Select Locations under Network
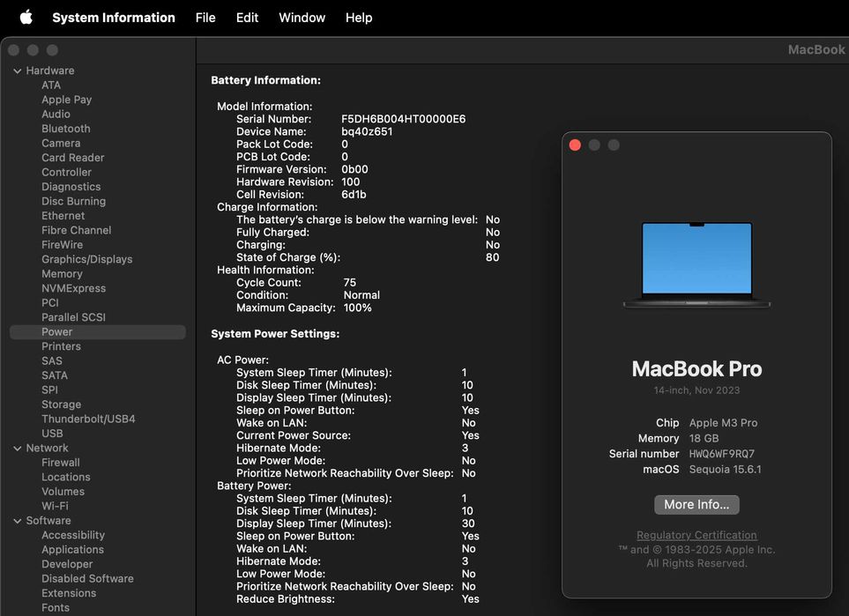Viewport: 849px width, 616px height. click(65, 478)
